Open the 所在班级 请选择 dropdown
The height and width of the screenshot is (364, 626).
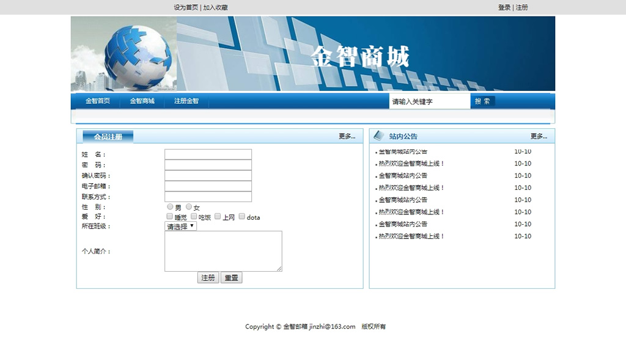[180, 226]
